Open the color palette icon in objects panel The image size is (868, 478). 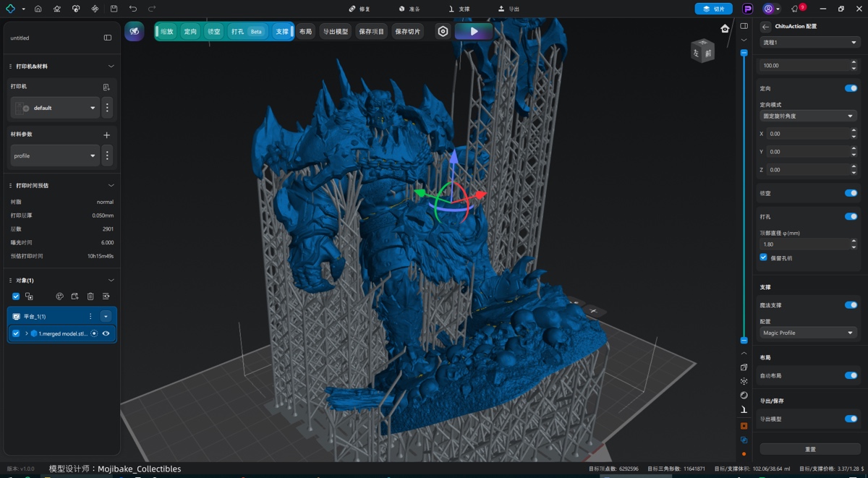point(60,296)
